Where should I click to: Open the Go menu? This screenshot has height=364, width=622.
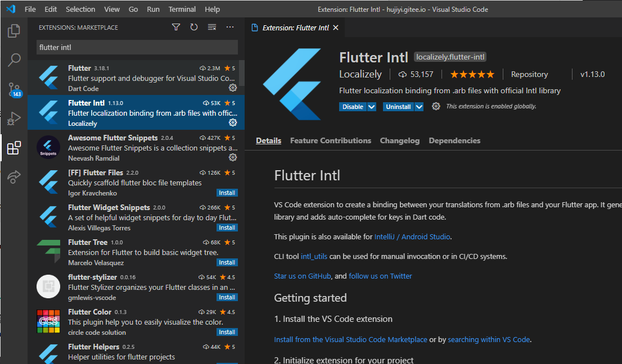pyautogui.click(x=133, y=9)
